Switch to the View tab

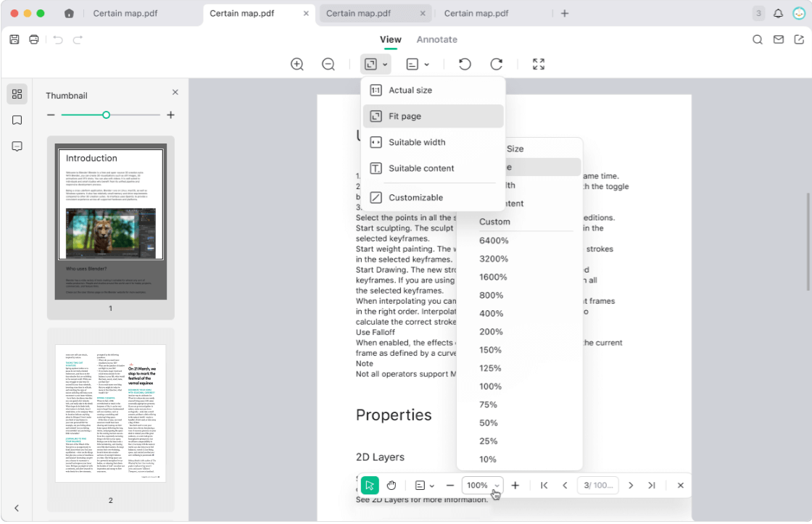[x=391, y=39]
